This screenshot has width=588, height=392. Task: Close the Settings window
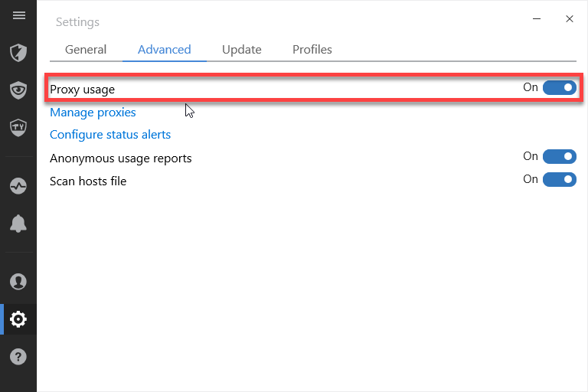pos(570,18)
